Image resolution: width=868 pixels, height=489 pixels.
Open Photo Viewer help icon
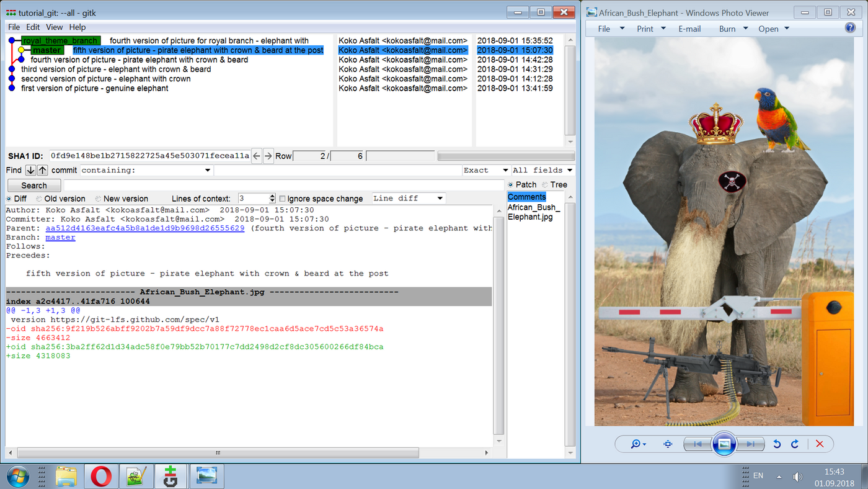pos(850,28)
